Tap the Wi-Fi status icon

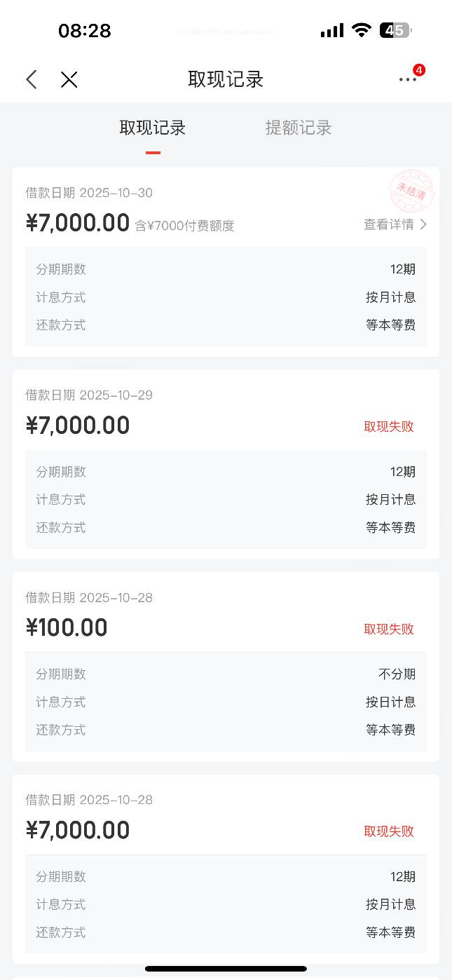[x=362, y=30]
